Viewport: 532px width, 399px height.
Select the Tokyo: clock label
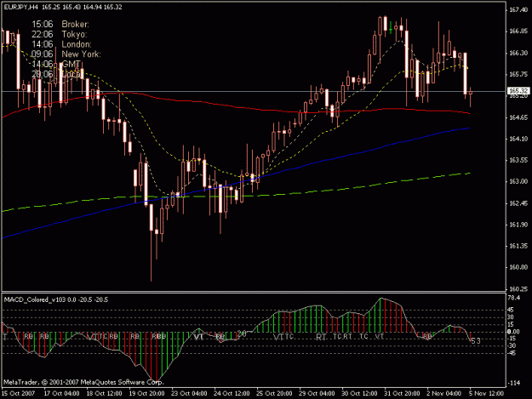coord(74,34)
